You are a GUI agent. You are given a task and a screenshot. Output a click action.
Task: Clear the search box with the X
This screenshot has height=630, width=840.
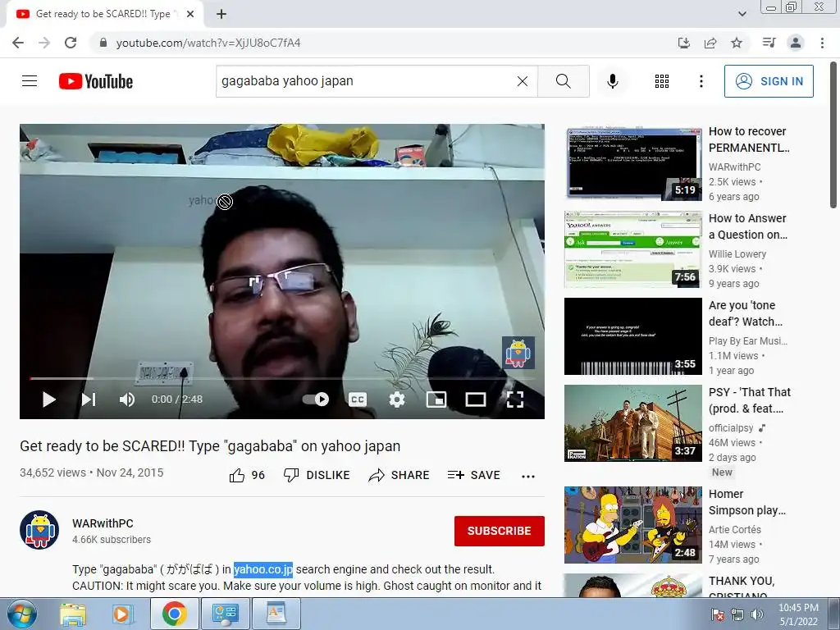point(523,81)
